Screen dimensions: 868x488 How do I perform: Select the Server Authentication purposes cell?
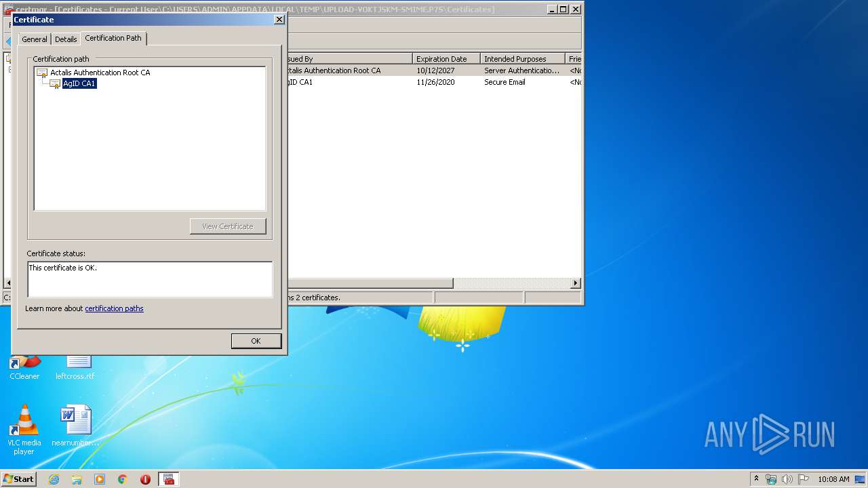521,70
